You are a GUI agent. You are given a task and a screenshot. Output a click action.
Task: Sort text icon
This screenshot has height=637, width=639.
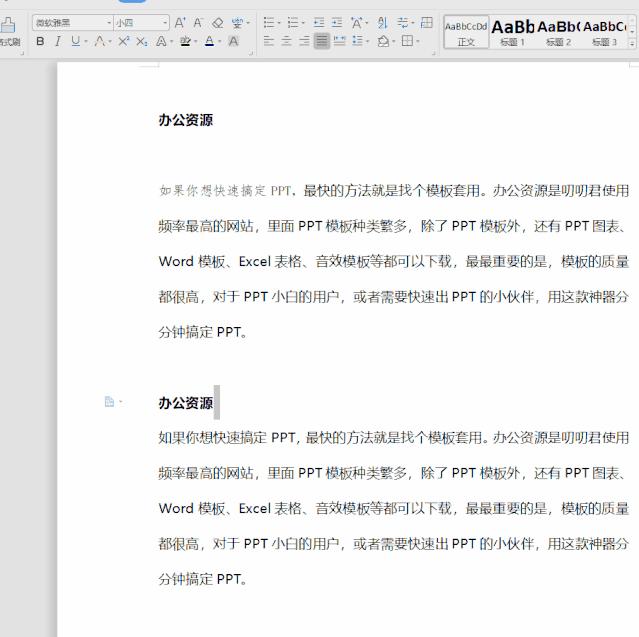point(382,23)
